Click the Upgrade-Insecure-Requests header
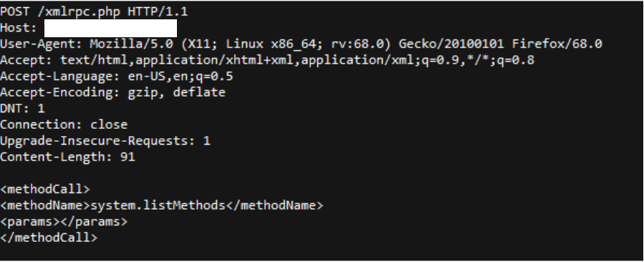This screenshot has height=262, width=644. click(x=105, y=141)
